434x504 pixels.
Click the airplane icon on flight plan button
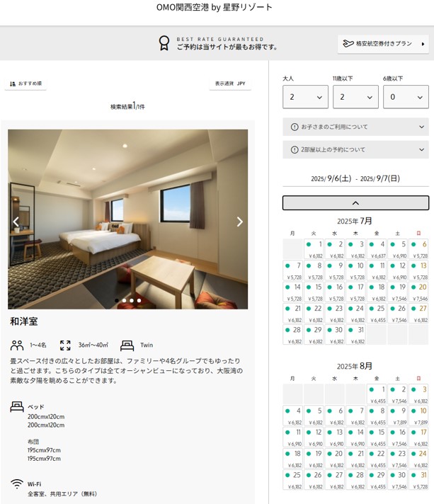tap(348, 44)
